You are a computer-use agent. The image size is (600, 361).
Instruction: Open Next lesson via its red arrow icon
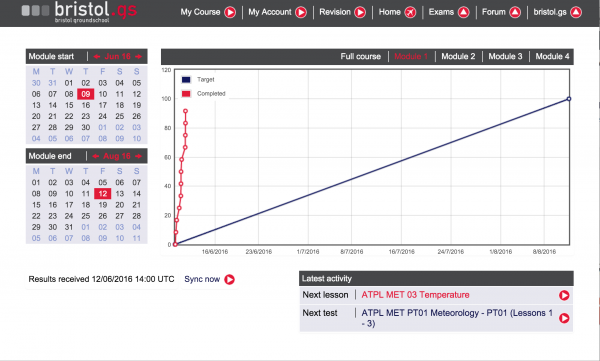click(564, 295)
